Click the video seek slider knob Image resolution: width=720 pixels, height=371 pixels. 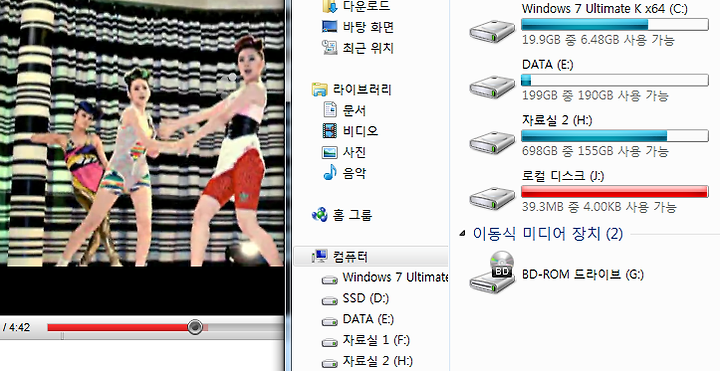pyautogui.click(x=195, y=327)
